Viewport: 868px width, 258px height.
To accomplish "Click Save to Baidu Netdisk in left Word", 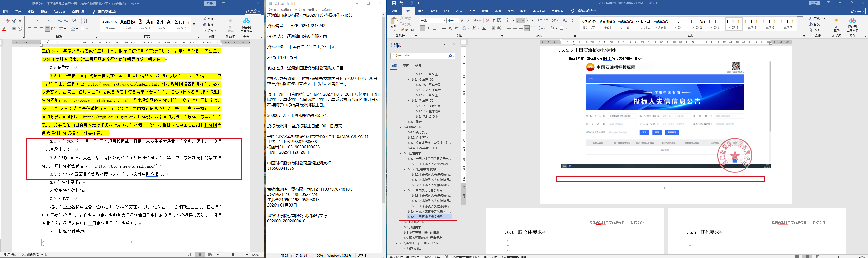I will (246, 25).
